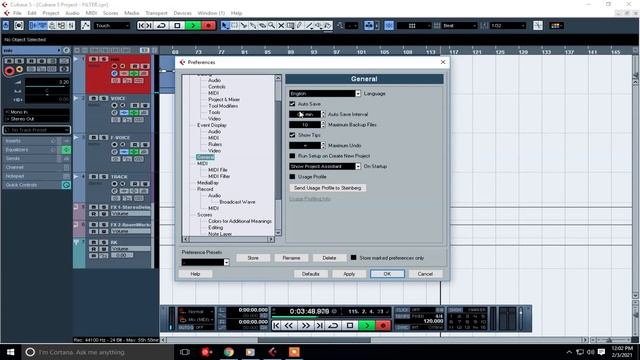
Task: Open Chrome from the taskbar
Action: [229, 352]
